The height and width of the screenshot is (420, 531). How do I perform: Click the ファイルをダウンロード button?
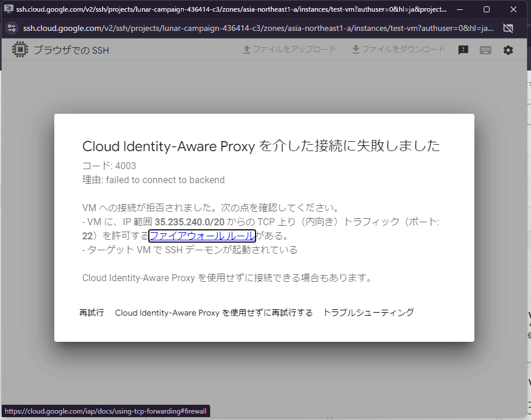coord(399,50)
